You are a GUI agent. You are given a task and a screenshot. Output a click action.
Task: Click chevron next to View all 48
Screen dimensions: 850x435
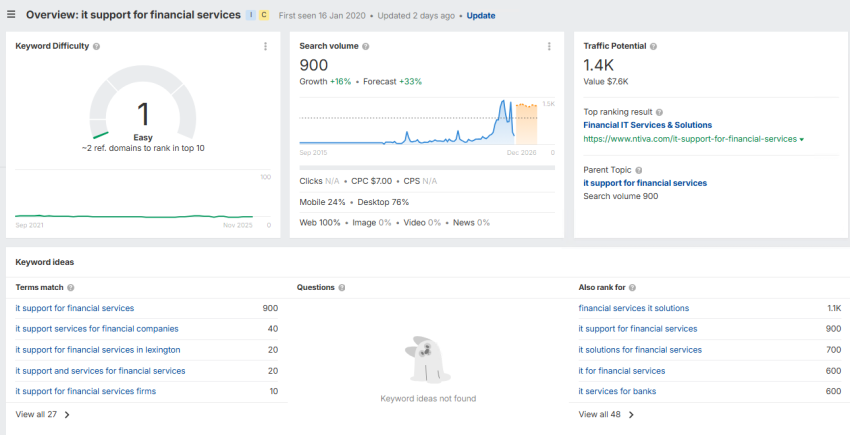click(631, 415)
